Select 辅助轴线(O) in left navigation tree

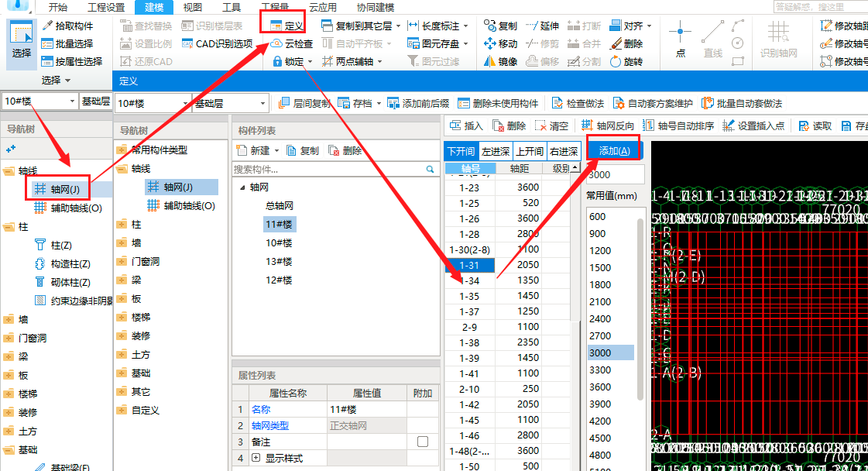tap(68, 208)
